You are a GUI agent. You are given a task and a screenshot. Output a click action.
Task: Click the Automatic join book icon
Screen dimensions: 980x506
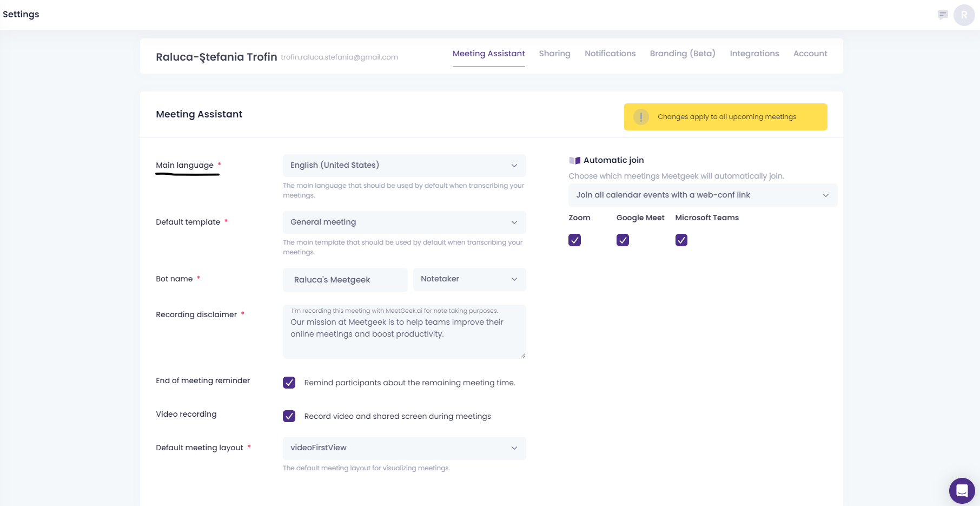tap(574, 161)
